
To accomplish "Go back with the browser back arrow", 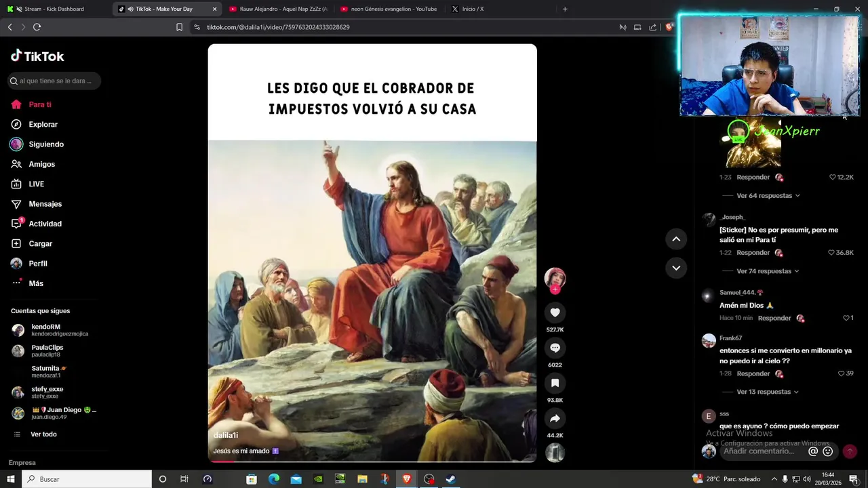I will 9,27.
